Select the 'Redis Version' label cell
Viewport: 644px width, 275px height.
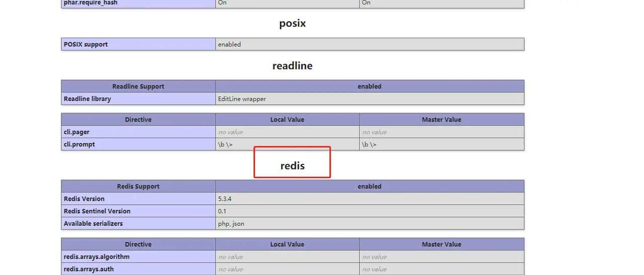coord(138,199)
